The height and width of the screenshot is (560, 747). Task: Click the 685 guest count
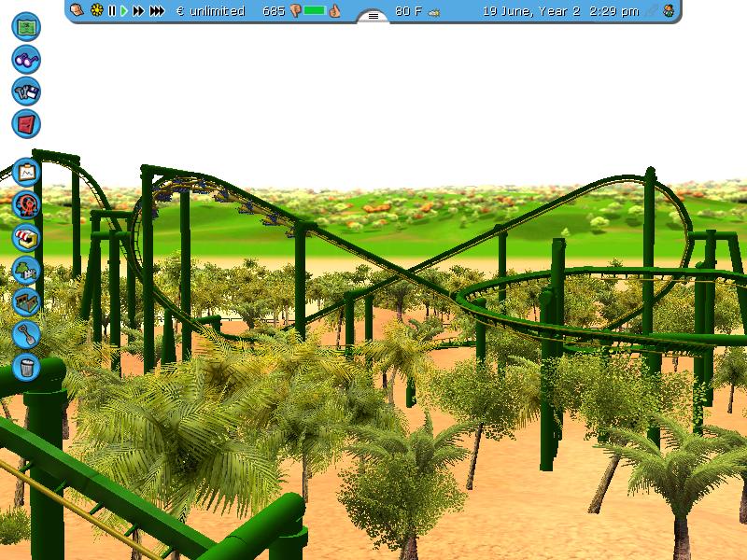click(x=274, y=11)
